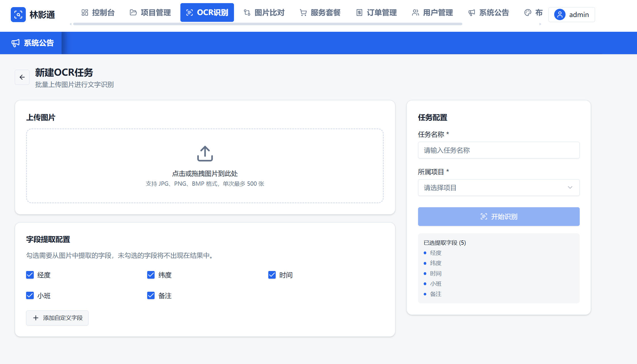Click the palette icon in the nav bar

[x=528, y=12]
